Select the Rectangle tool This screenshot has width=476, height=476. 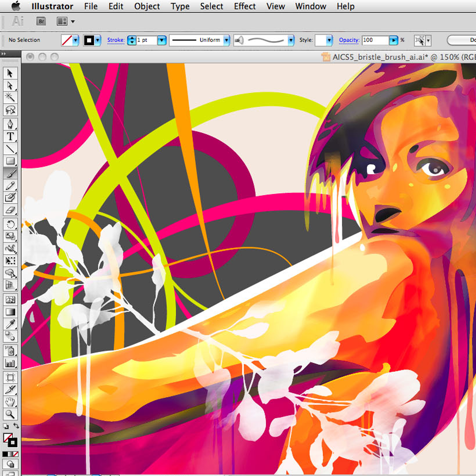pyautogui.click(x=10, y=161)
